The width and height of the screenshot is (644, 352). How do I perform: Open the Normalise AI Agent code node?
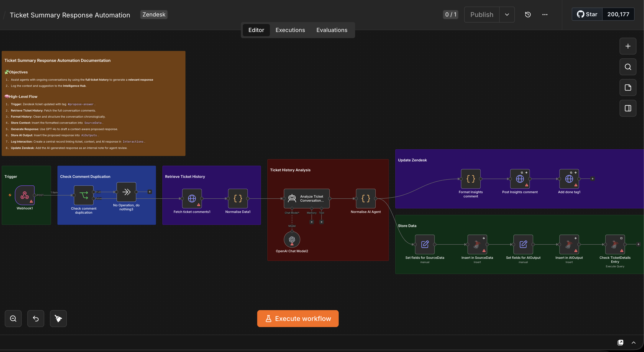(x=366, y=199)
